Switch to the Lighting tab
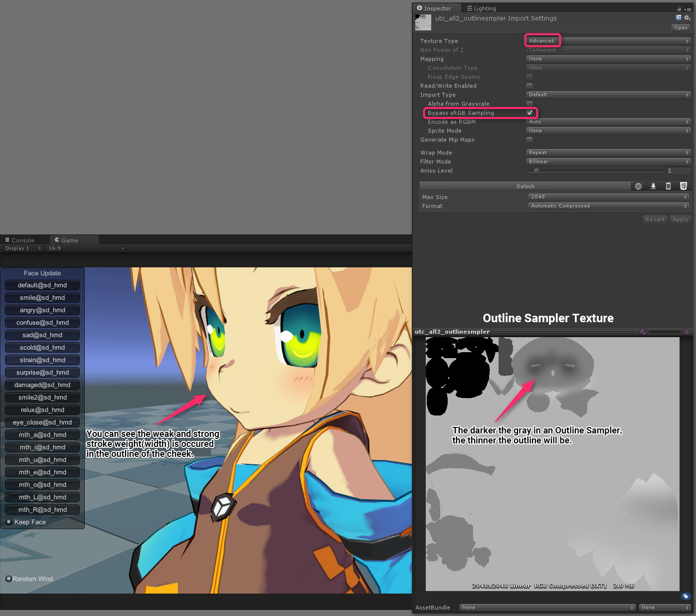Screen dimensions: 696x616 [x=481, y=8]
